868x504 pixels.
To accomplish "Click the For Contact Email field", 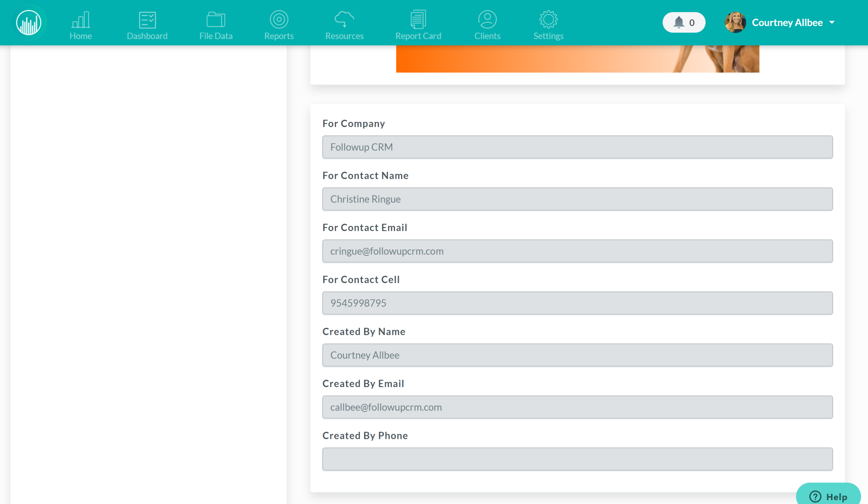I will [x=577, y=251].
